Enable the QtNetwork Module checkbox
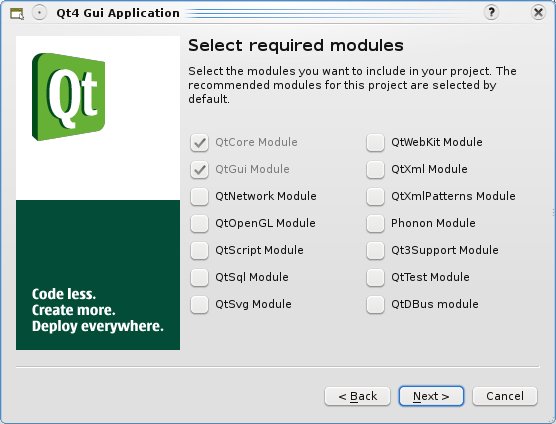Screen dimensions: 556x424 click(x=199, y=196)
